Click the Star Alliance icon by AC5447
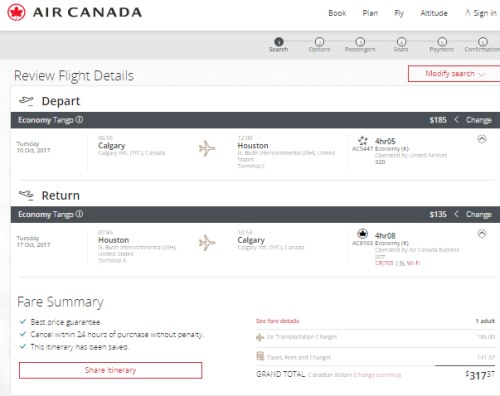 pos(362,140)
